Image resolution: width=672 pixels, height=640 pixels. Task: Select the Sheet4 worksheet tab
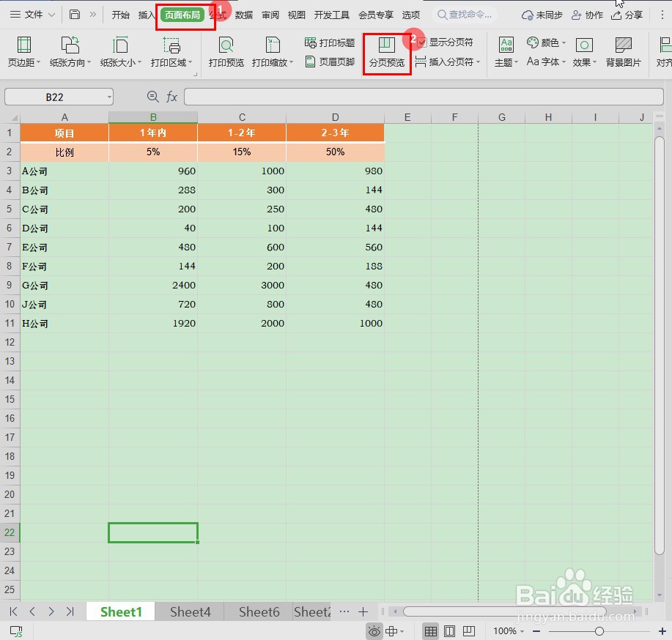tap(189, 611)
